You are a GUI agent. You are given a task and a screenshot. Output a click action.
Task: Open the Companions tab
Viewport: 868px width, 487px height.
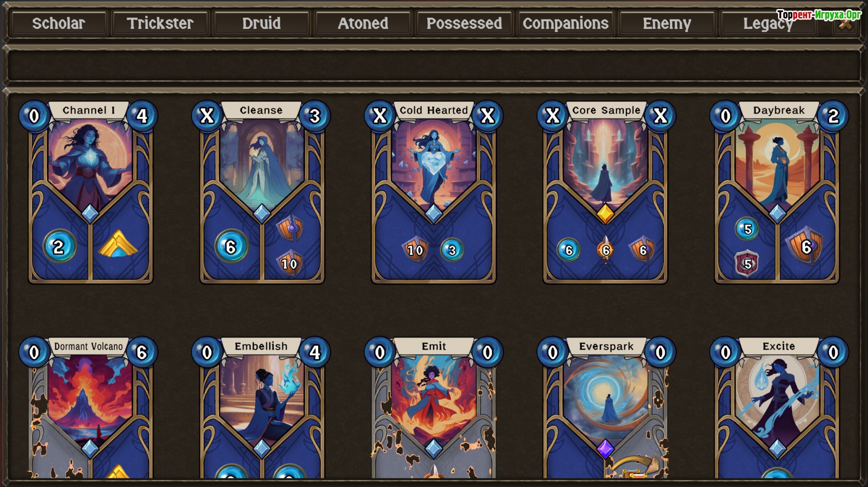[x=566, y=23]
